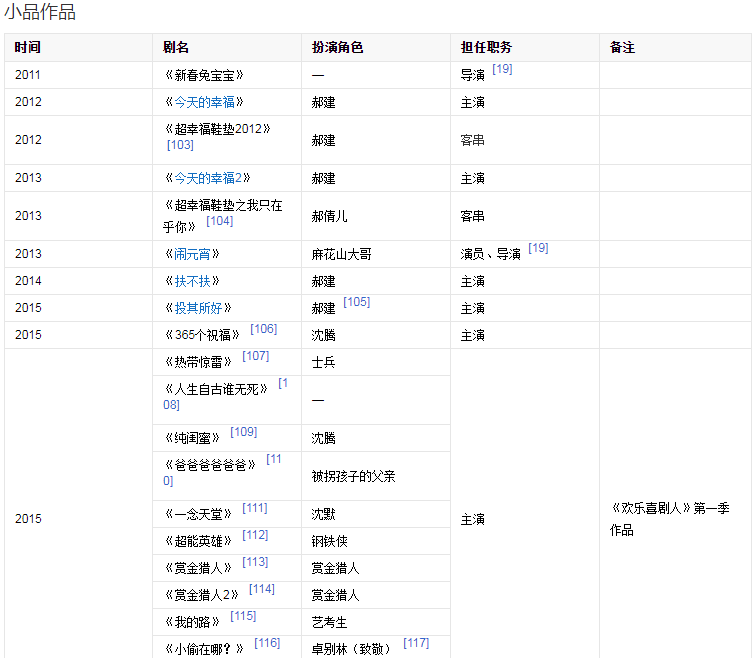Click reference [111] after 一念天堂
This screenshot has height=658, width=756.
pos(254,508)
